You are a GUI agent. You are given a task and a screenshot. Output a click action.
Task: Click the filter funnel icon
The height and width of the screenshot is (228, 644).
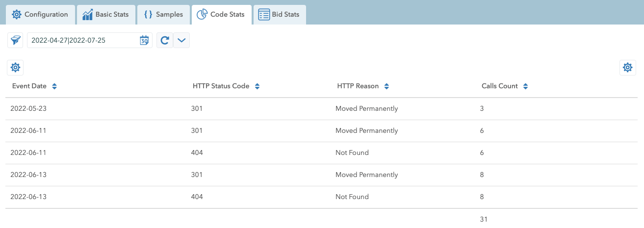(x=16, y=40)
